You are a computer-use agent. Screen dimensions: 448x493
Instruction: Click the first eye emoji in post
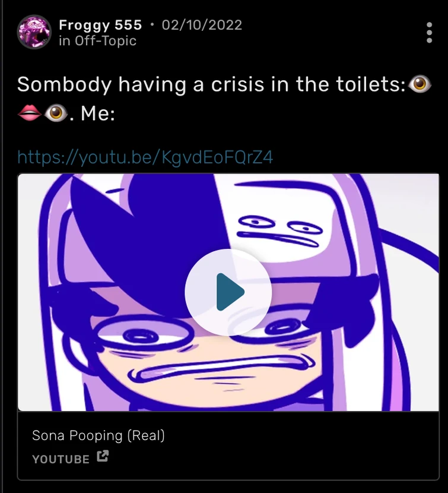[420, 85]
